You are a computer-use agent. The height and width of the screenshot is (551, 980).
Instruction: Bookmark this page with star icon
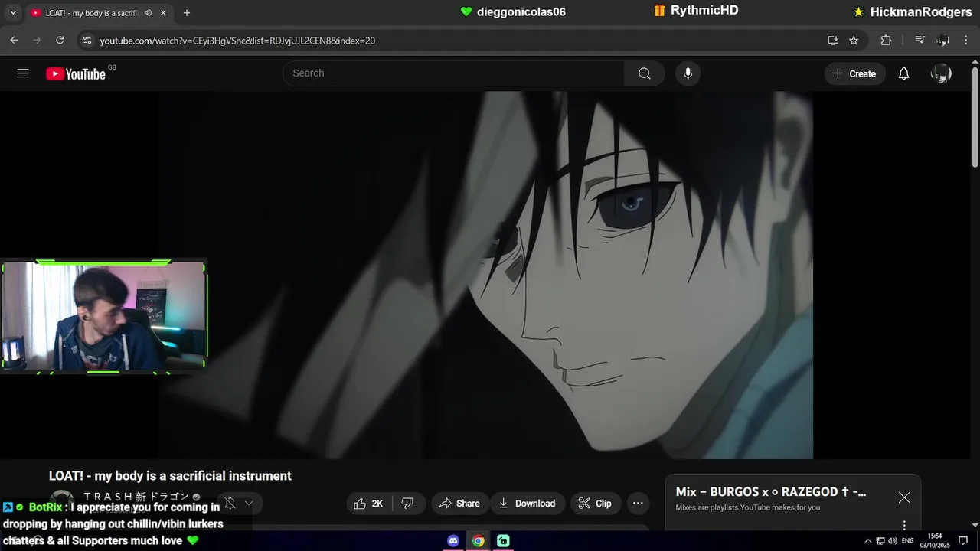[x=854, y=41]
